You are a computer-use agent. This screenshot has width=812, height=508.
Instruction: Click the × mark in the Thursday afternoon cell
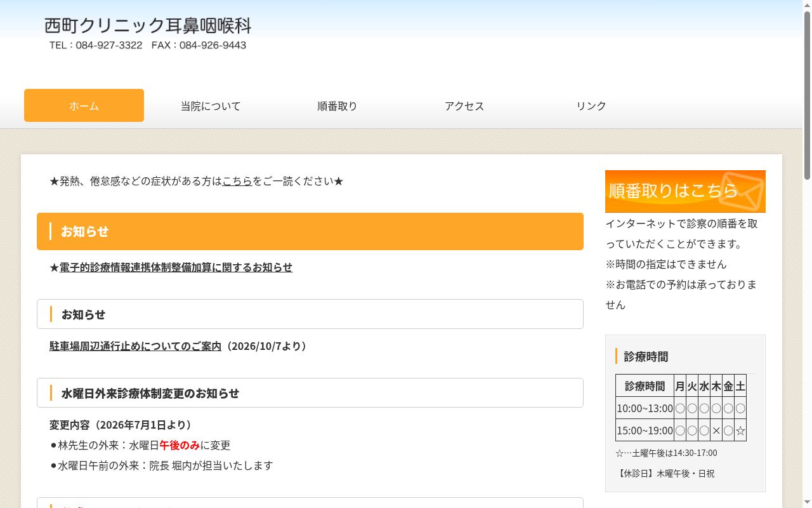(716, 431)
